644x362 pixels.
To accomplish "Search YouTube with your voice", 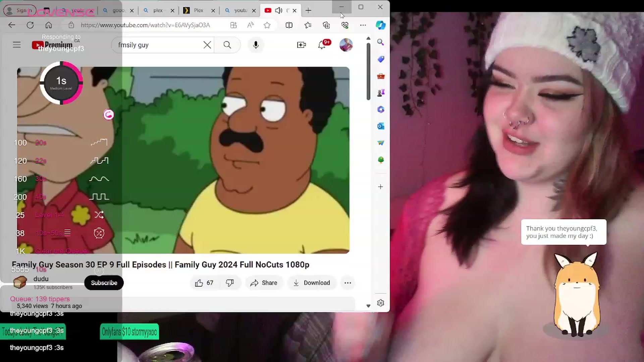I will pyautogui.click(x=256, y=45).
